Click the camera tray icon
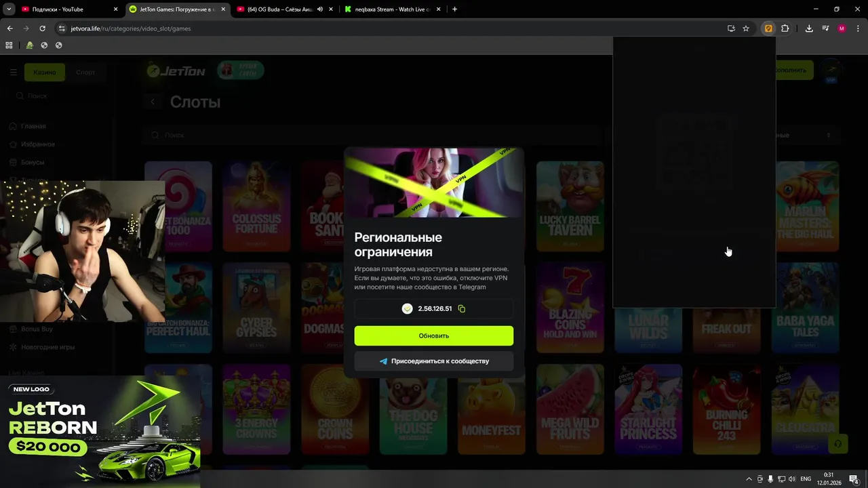 (759, 479)
